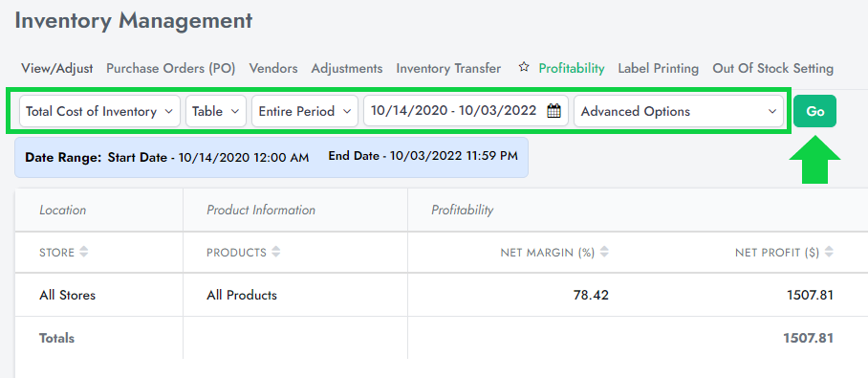
Task: Sort by NET PROFIT ($) arrows
Action: [x=829, y=253]
